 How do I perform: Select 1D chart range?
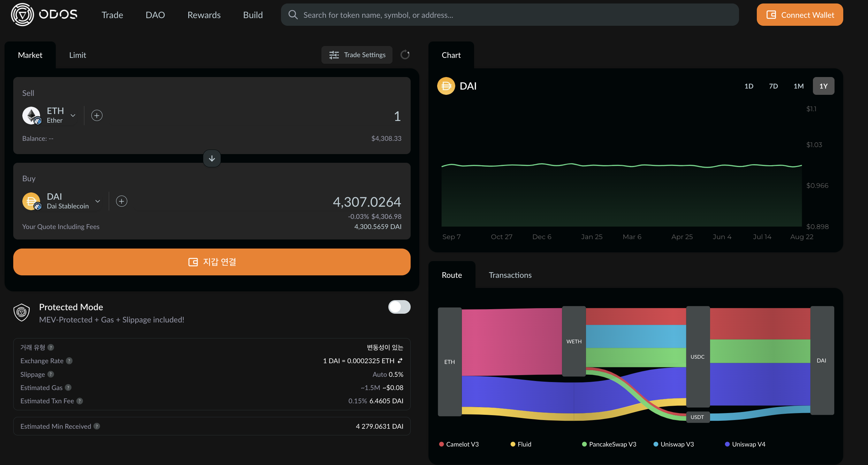(749, 86)
